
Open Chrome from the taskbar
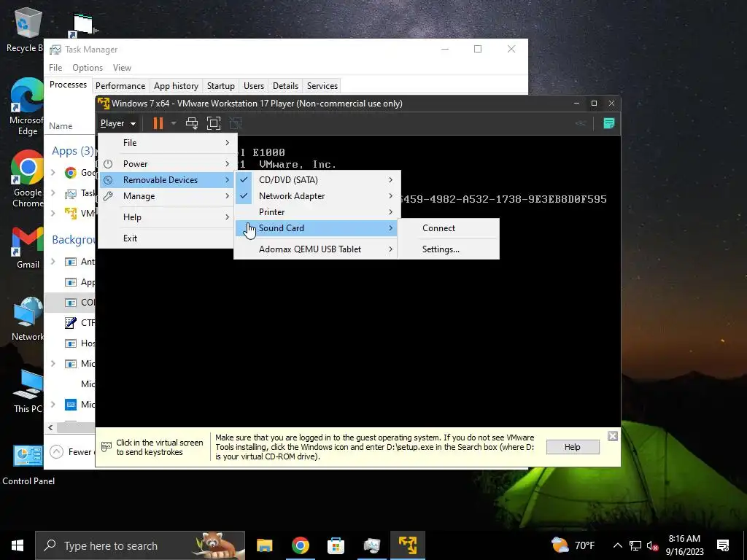click(x=300, y=545)
